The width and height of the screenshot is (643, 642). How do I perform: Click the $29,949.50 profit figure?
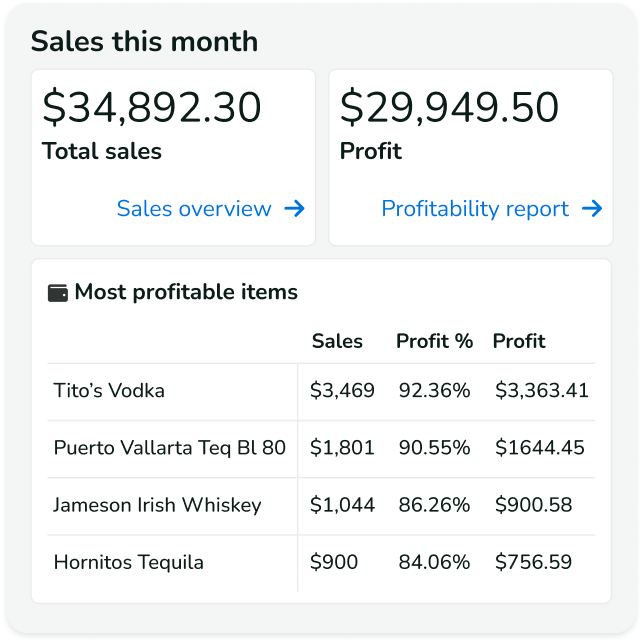coord(448,108)
